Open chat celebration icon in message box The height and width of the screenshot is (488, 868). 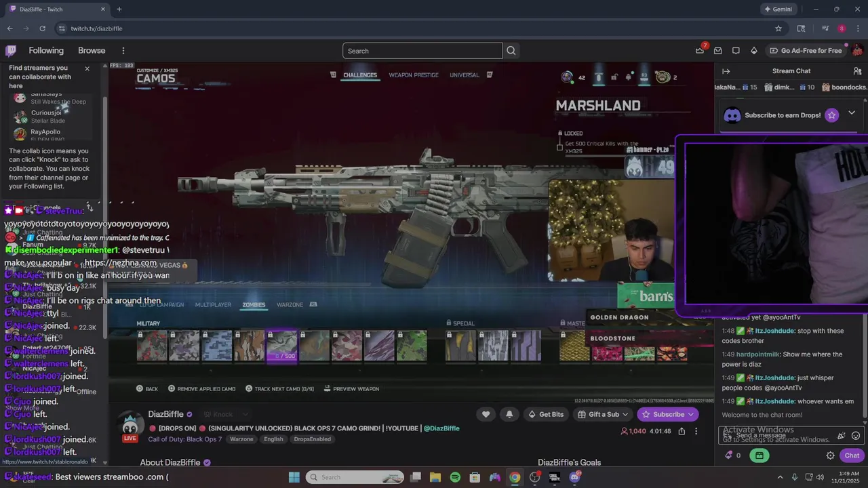click(841, 436)
